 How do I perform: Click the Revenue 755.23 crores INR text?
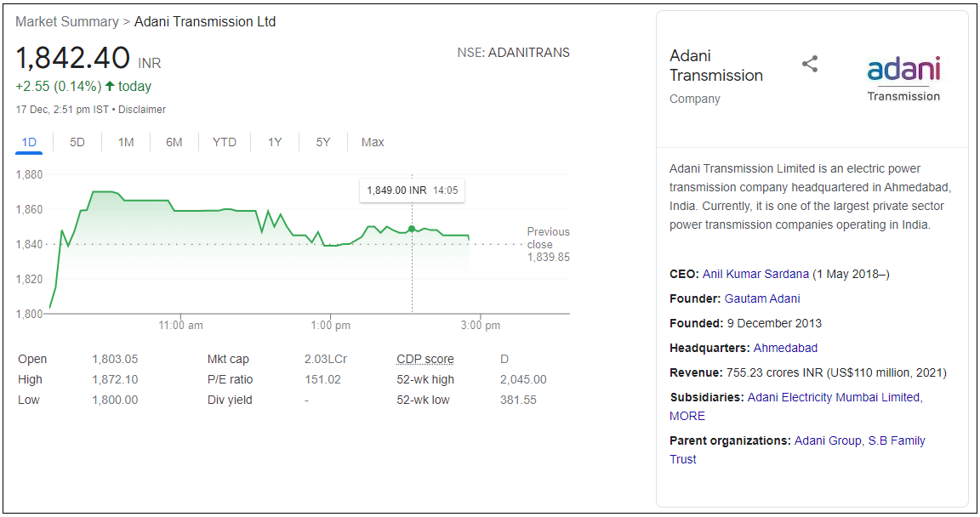click(x=808, y=372)
